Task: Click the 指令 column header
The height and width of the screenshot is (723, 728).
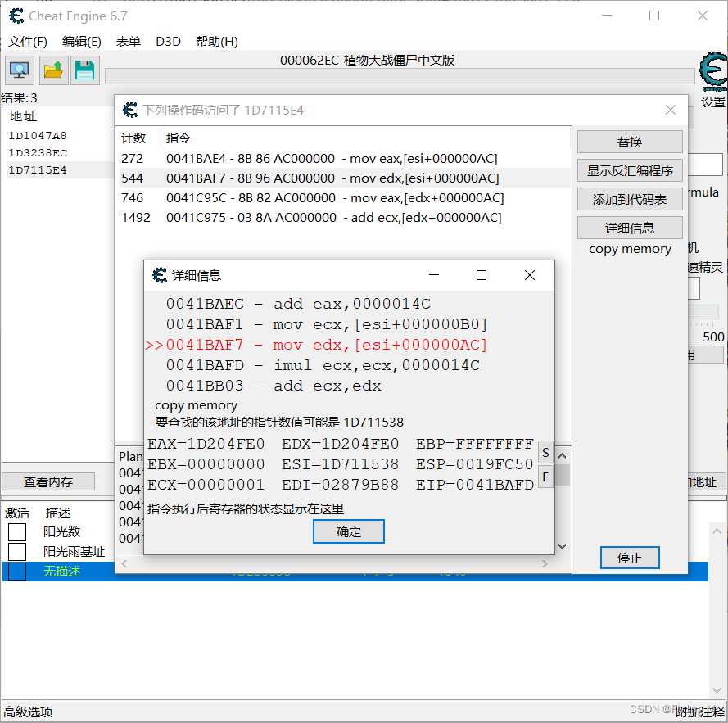Action: pyautogui.click(x=179, y=138)
